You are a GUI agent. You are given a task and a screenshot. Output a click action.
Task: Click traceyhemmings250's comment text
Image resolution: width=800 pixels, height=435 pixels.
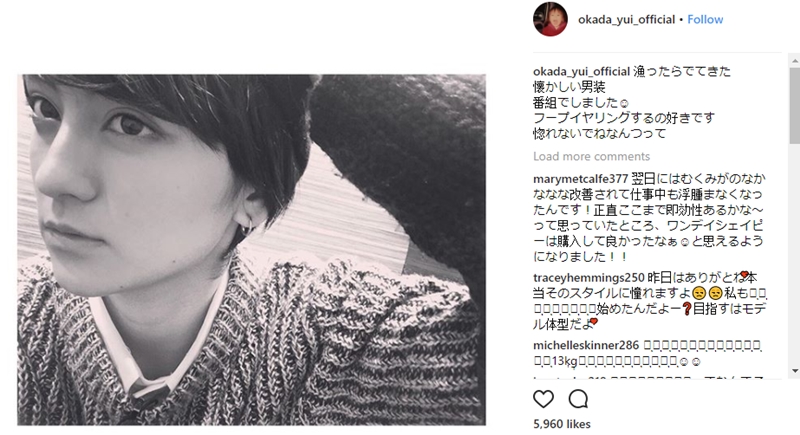click(651, 301)
